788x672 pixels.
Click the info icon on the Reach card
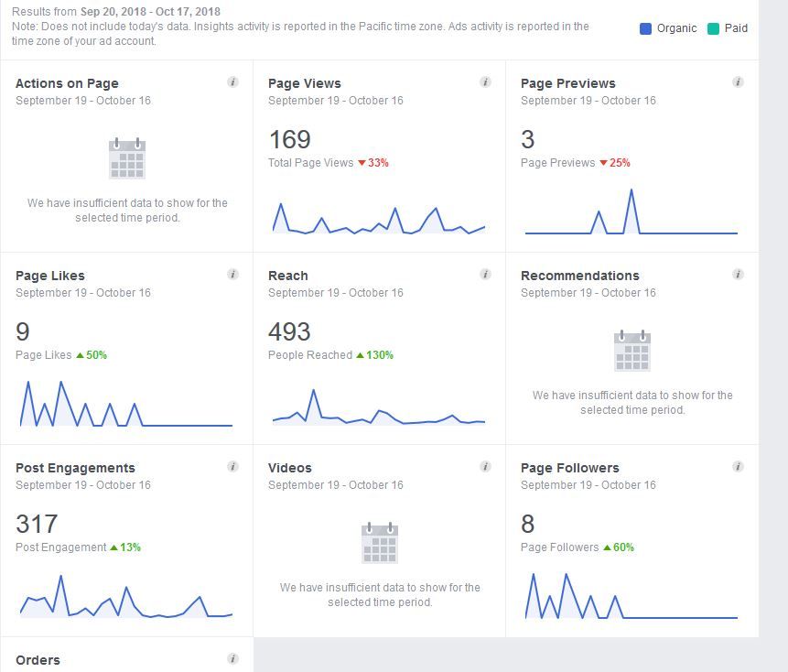[x=486, y=273]
